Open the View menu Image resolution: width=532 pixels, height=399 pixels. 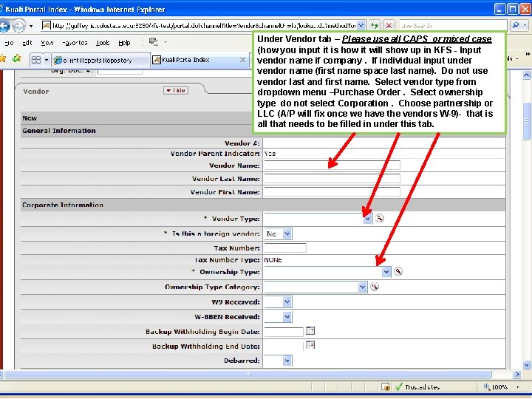[47, 43]
